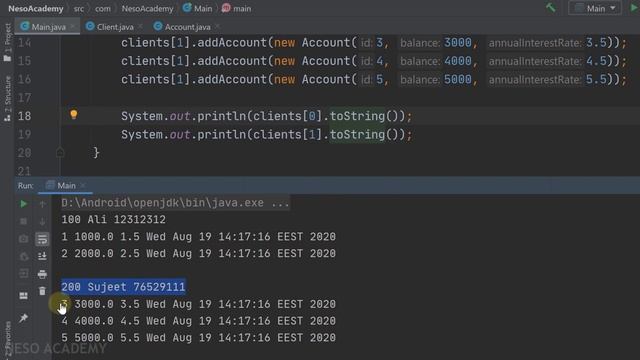This screenshot has width=640, height=360.
Task: Click console line starting '5 5000.0 5.5'
Action: 198,338
